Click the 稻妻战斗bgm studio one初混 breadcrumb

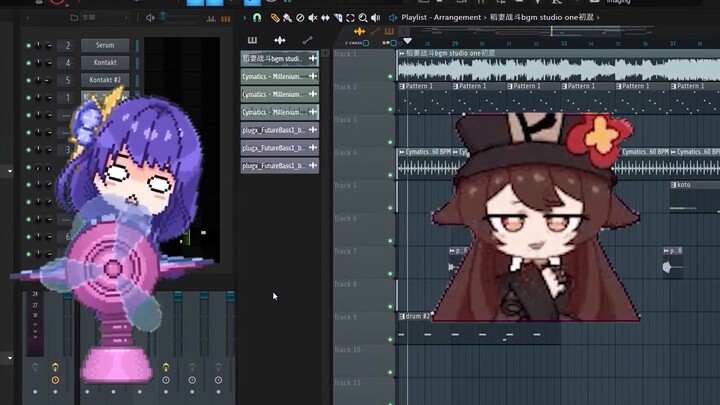(x=542, y=17)
